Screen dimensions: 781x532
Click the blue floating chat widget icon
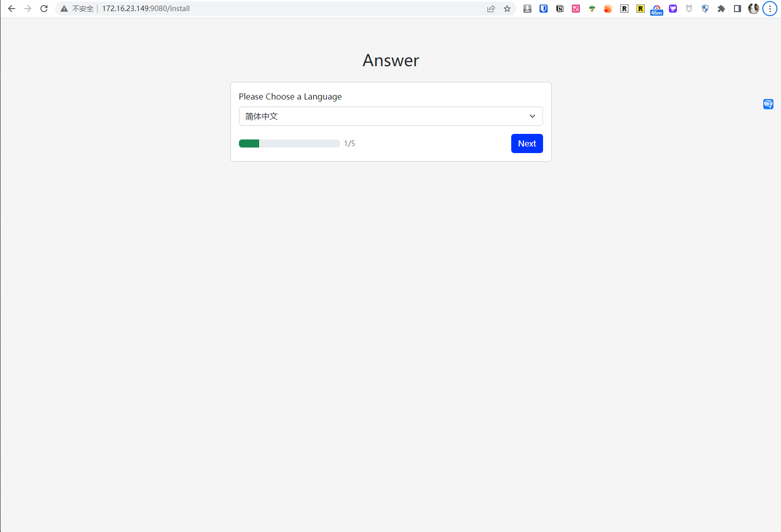coord(768,104)
